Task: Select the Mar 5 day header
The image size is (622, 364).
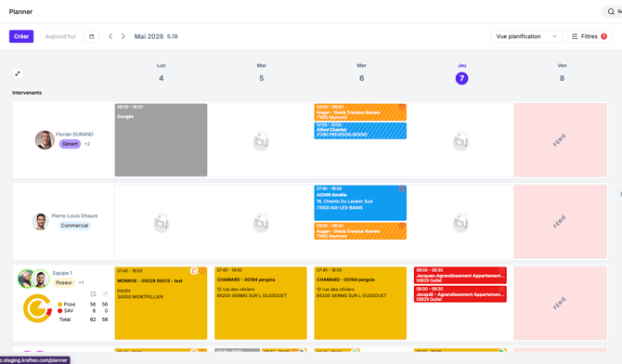Action: (262, 72)
